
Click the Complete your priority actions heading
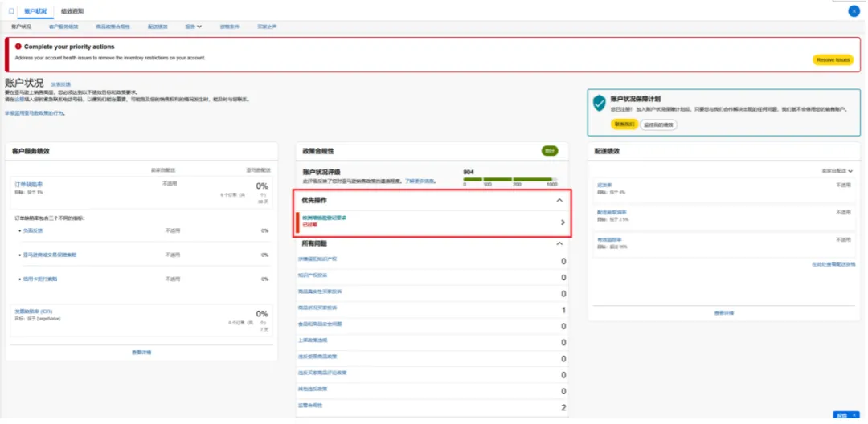[x=69, y=47]
